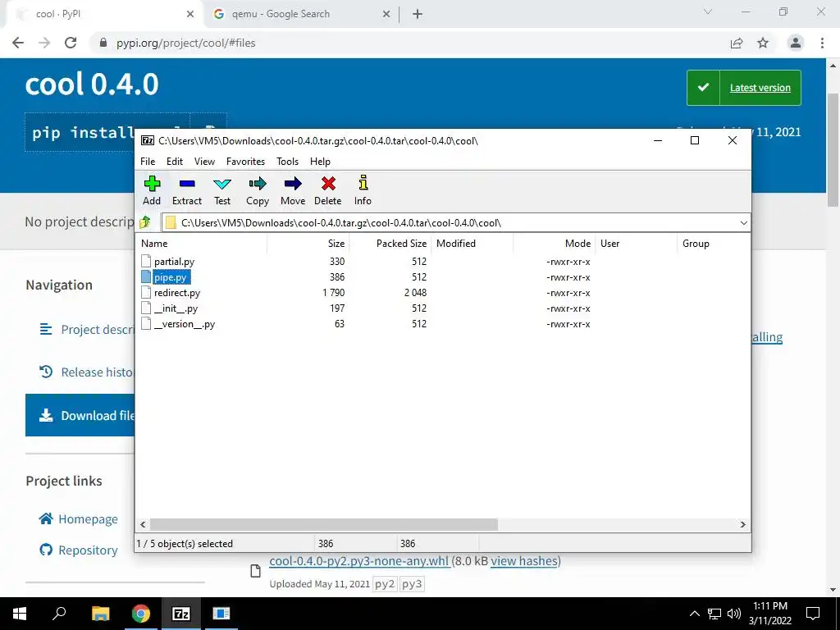840x630 pixels.
Task: Click the volume speaker tray icon
Action: [x=734, y=614]
